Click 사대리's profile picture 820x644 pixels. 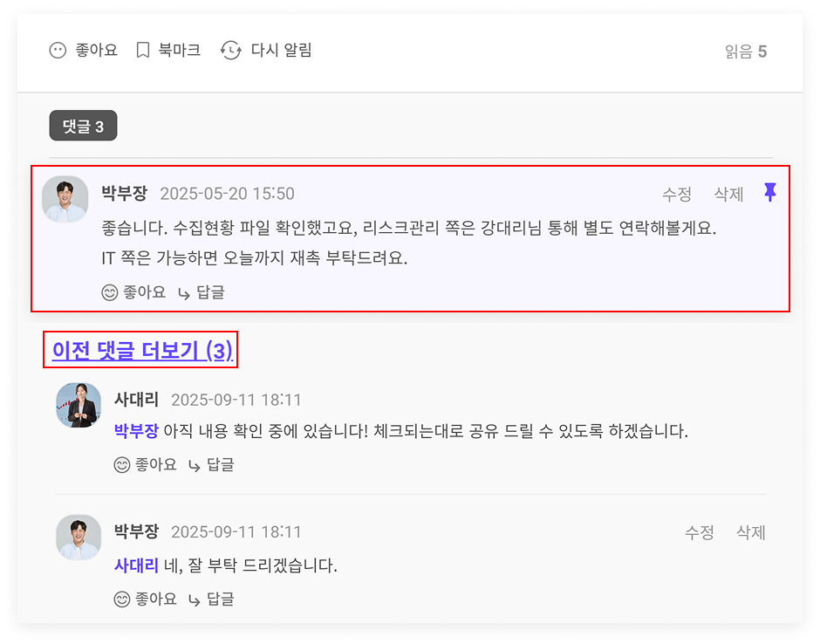(79, 405)
